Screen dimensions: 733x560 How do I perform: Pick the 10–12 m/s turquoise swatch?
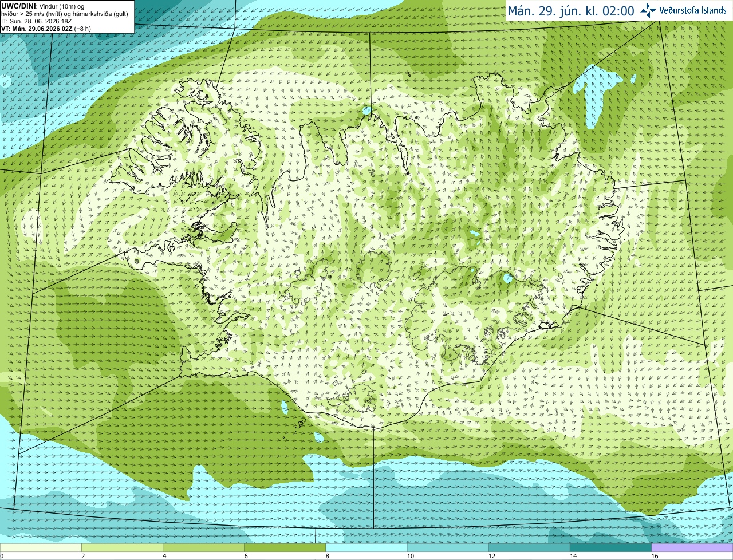pos(448,548)
